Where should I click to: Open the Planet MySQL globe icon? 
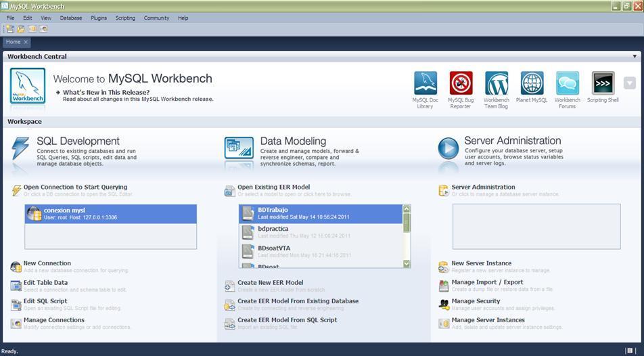(532, 83)
